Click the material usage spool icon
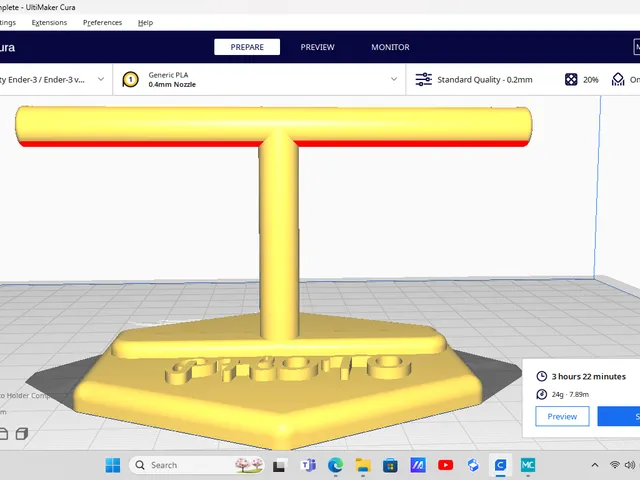Screen dimensions: 640x480 pyautogui.click(x=542, y=394)
